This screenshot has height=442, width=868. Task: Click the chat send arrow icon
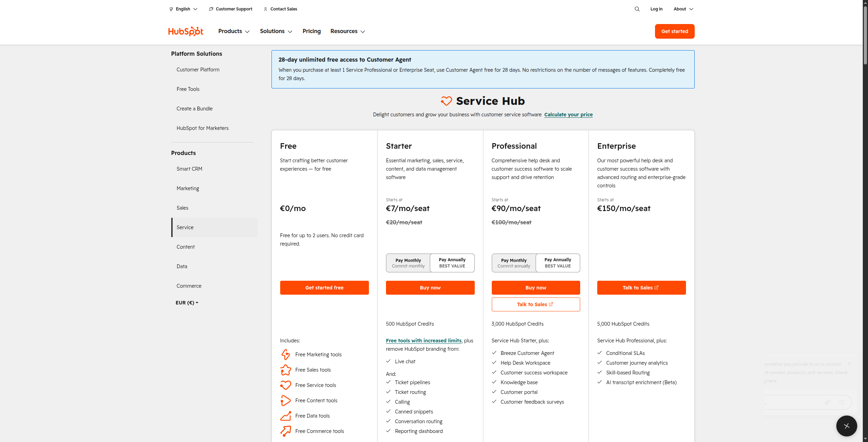(842, 402)
